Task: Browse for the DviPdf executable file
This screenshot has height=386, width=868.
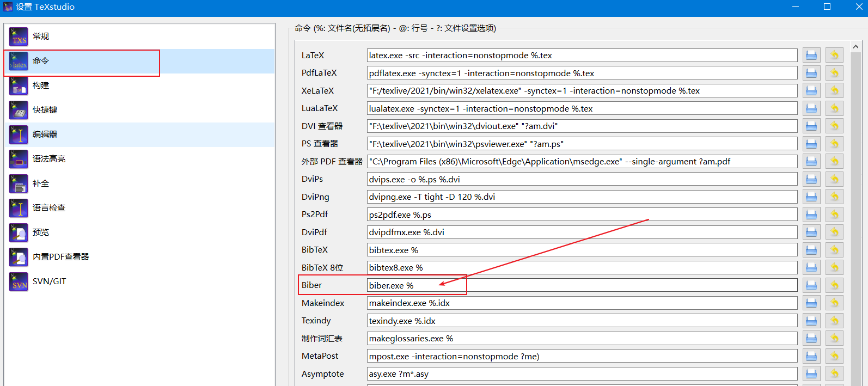Action: click(811, 232)
